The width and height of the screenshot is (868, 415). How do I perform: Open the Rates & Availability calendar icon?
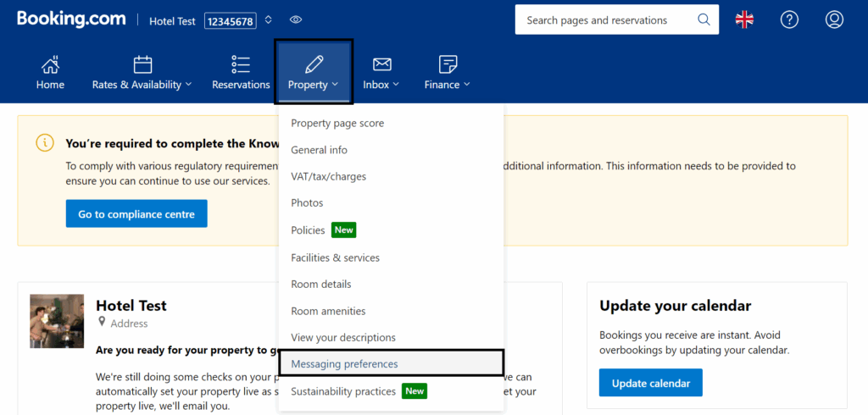click(142, 64)
